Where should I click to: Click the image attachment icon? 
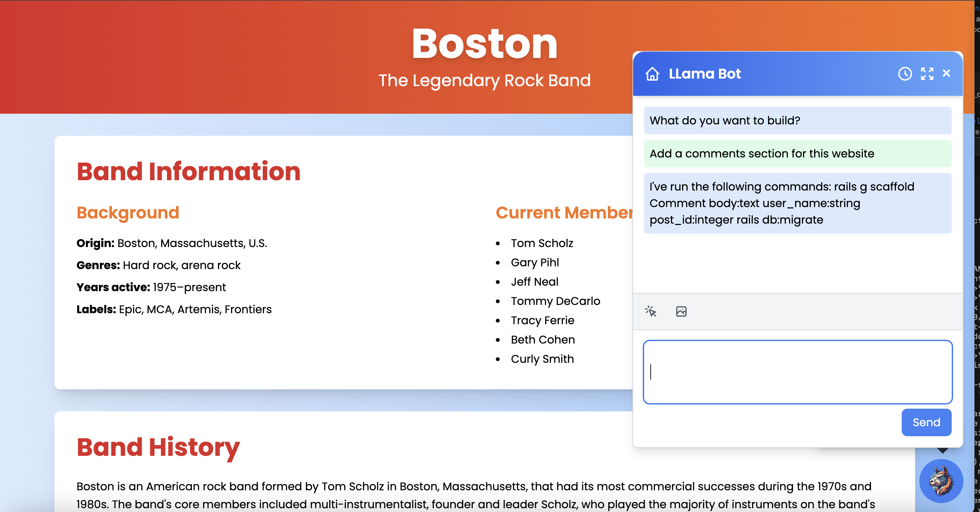(681, 311)
